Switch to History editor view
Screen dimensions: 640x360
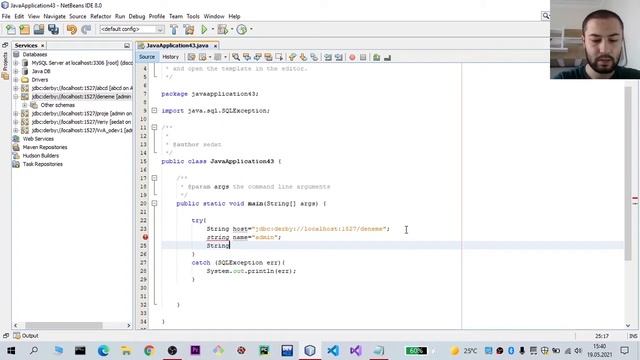tap(171, 57)
